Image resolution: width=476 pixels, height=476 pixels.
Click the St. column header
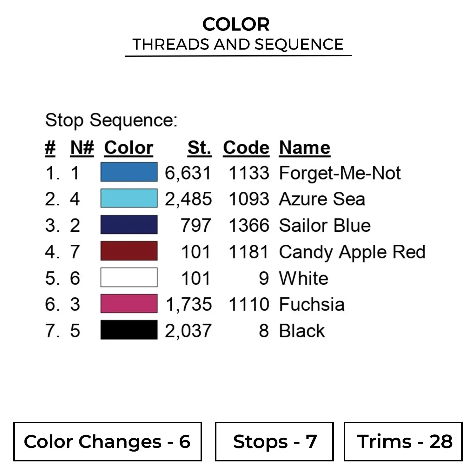point(199,148)
